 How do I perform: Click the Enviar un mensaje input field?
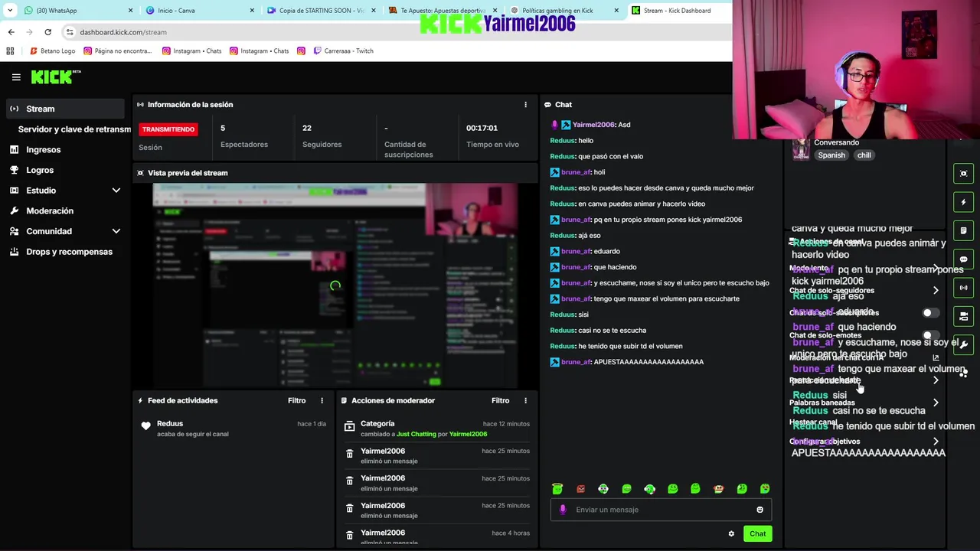pyautogui.click(x=661, y=510)
